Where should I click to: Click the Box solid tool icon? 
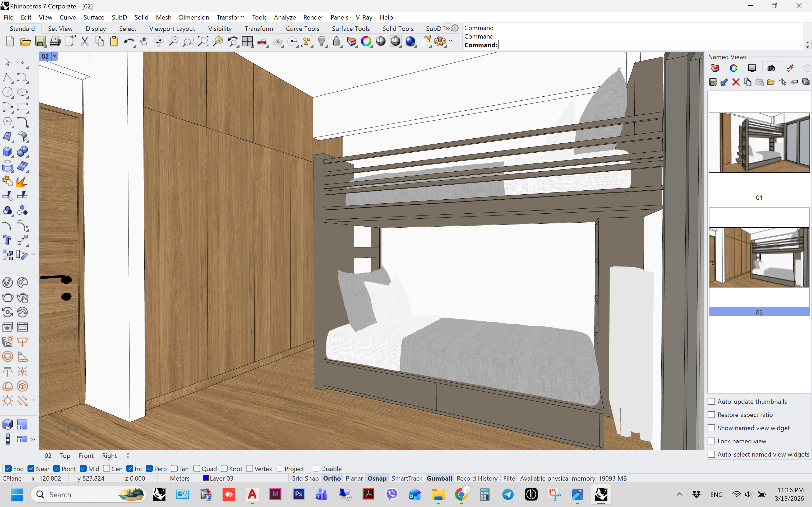click(x=7, y=152)
